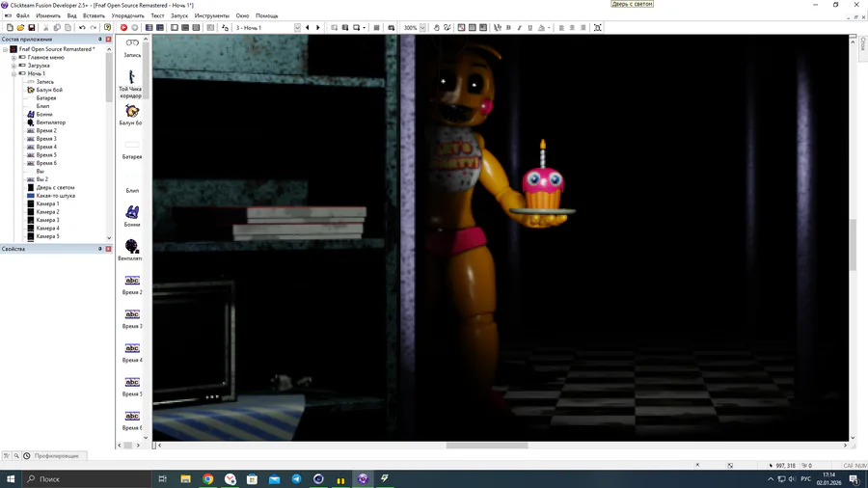Screen dimensions: 868x488
Task: Click the center in frame icon
Action: tap(598, 28)
